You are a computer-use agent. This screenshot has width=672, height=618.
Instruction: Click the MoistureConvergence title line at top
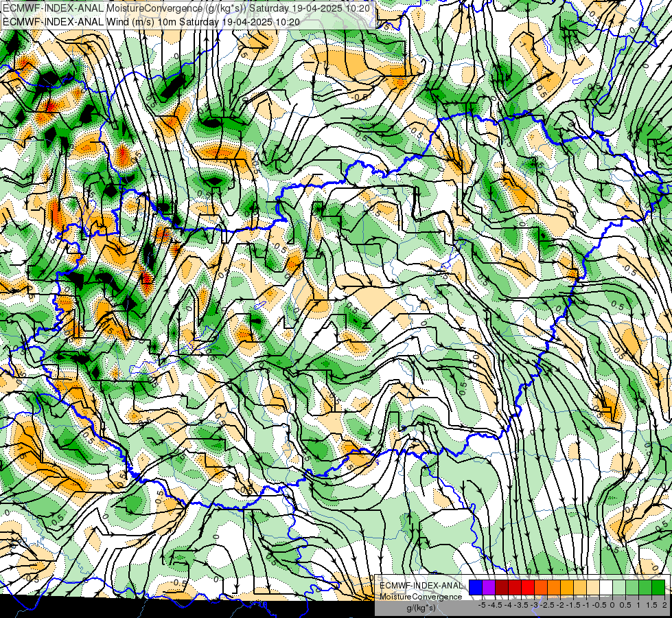pos(187,8)
